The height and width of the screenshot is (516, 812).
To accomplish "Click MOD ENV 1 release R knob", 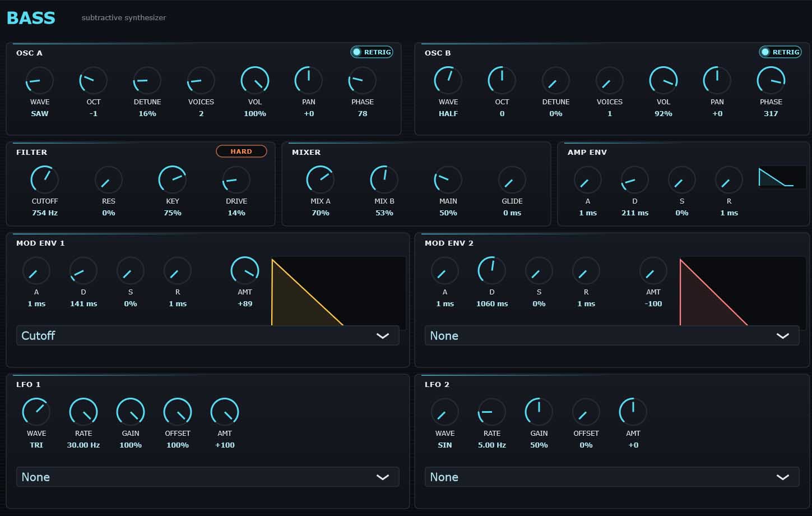I will click(178, 271).
